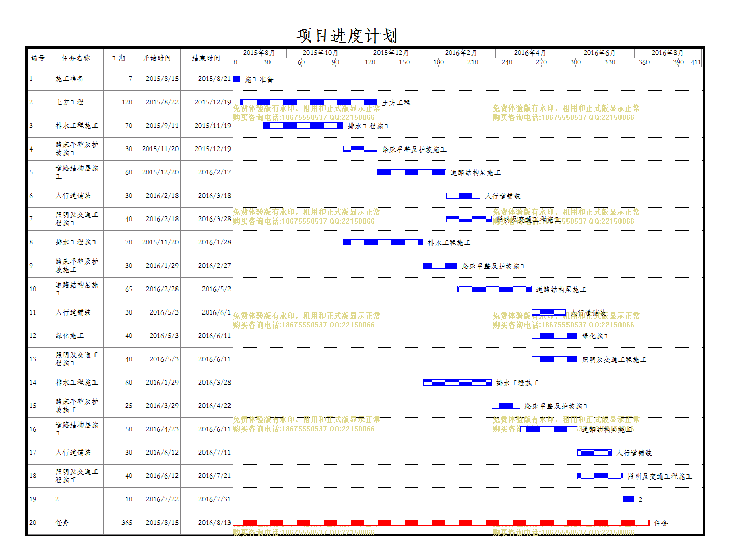729x560 pixels.
Task: Click end date 2016/4/22
Action: point(214,406)
